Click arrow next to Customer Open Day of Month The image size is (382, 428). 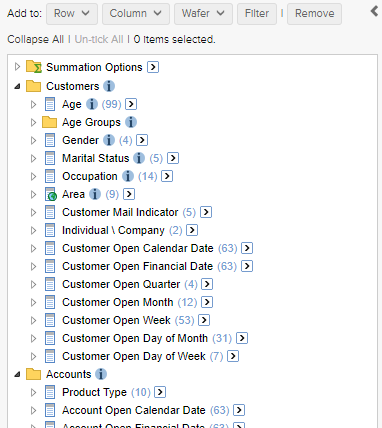[242, 338]
